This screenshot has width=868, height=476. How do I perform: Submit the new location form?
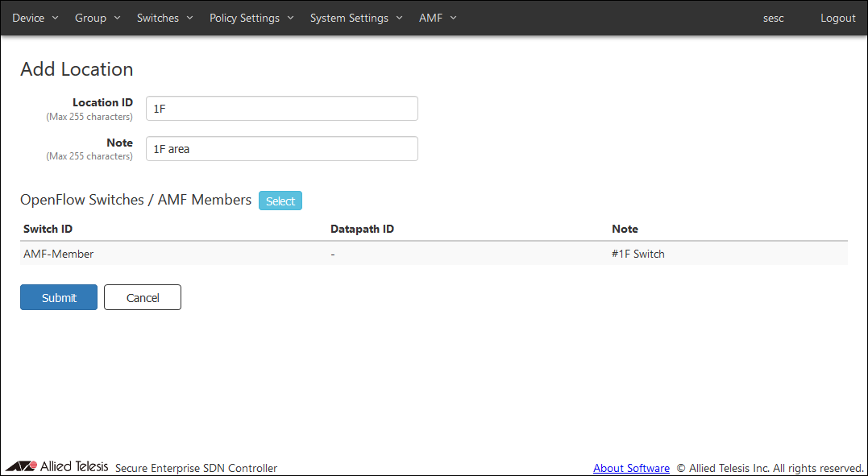[x=59, y=297]
